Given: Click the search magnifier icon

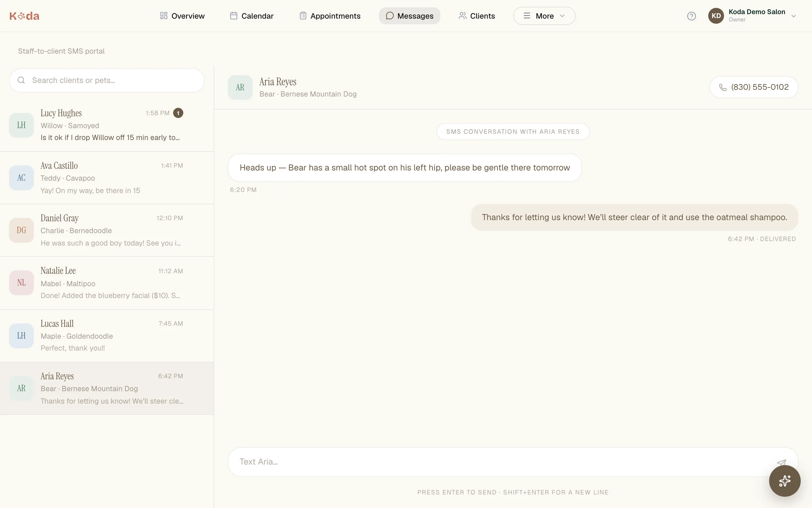Looking at the screenshot, I should point(21,80).
